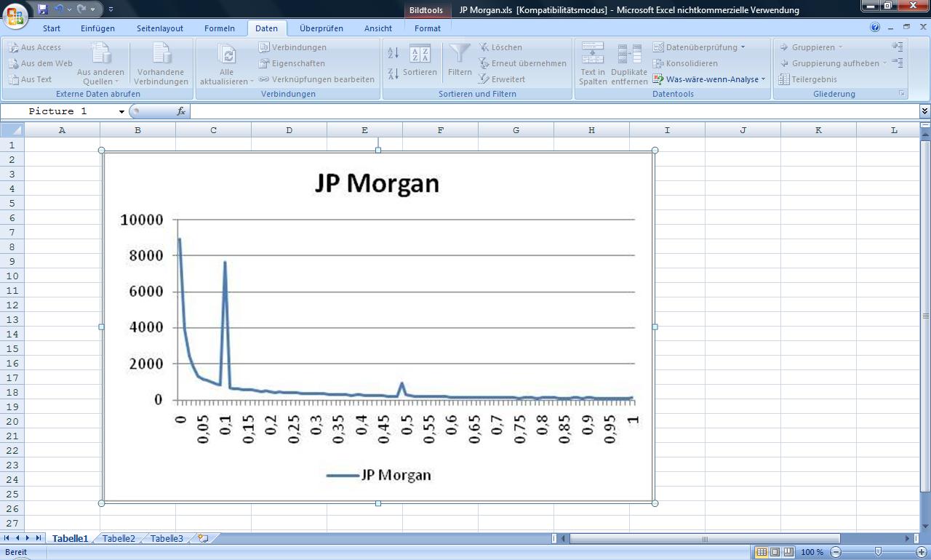Customize the quick access toolbar dropdown
Viewport: 931px width, 560px height.
pos(111,9)
